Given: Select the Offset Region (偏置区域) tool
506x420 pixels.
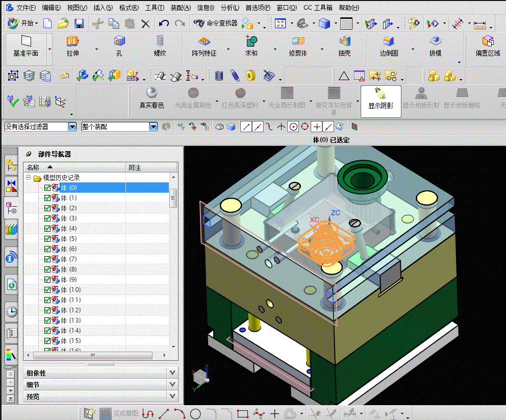Looking at the screenshot, I should 488,46.
